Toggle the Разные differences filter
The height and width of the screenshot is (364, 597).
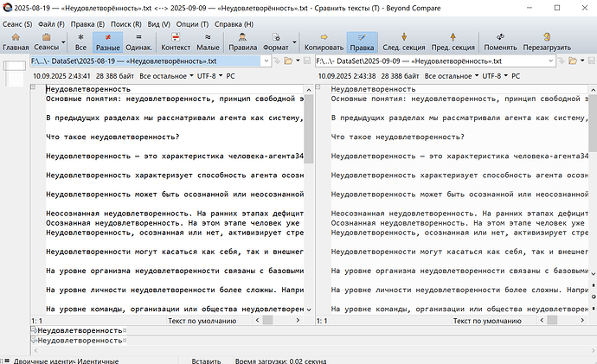pos(107,42)
